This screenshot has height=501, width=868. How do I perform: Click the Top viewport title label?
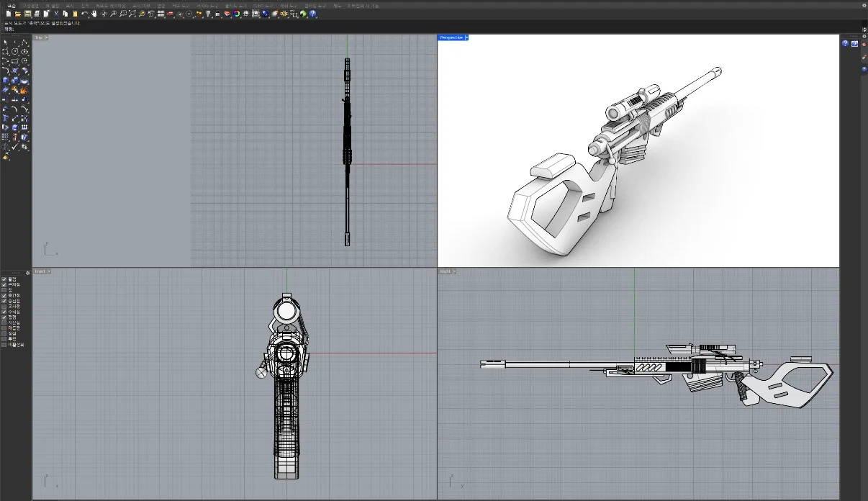coord(39,37)
